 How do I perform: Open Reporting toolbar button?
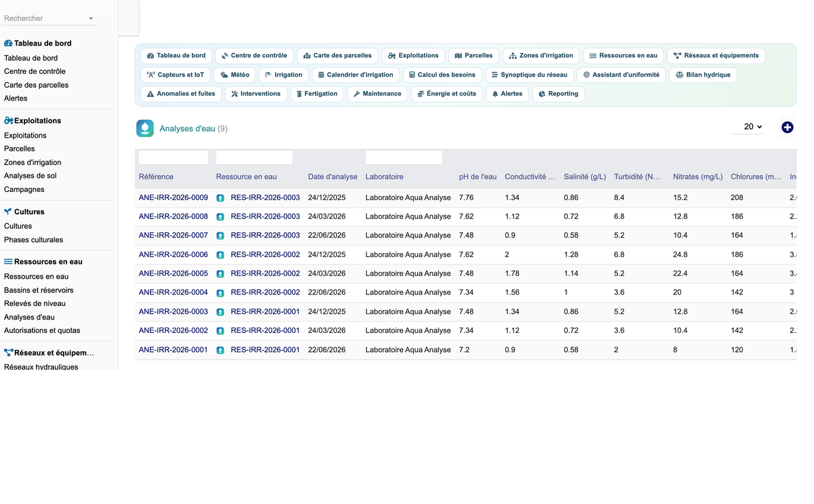(x=558, y=94)
